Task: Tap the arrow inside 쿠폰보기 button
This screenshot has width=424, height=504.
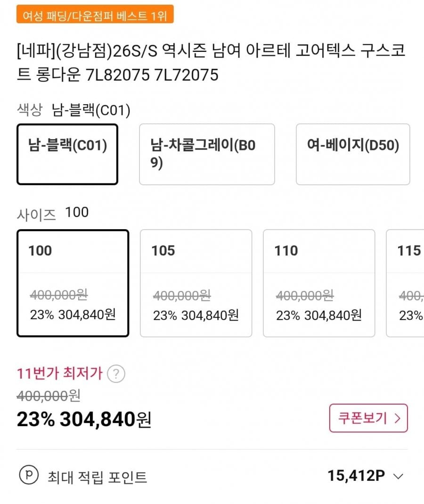Action: 398,418
